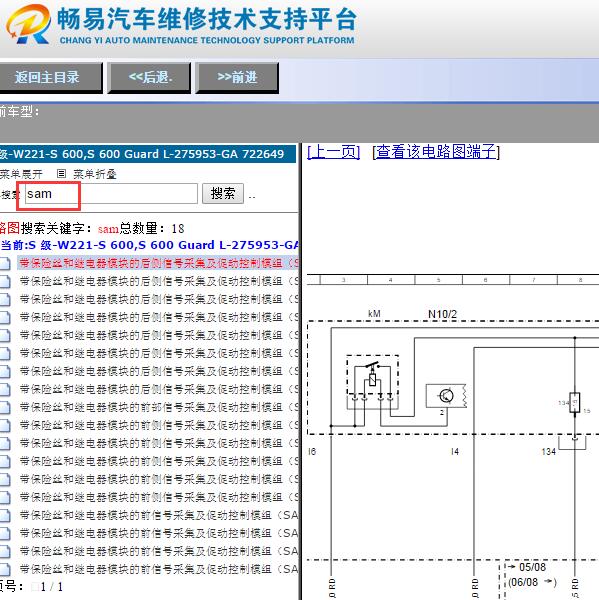Open the result row containing 前部信号采集
Screen dimensions: 599x600
pos(158,407)
